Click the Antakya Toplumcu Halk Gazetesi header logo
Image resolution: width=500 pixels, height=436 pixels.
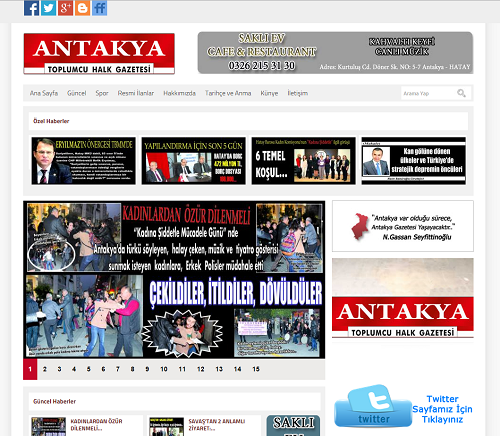point(99,54)
